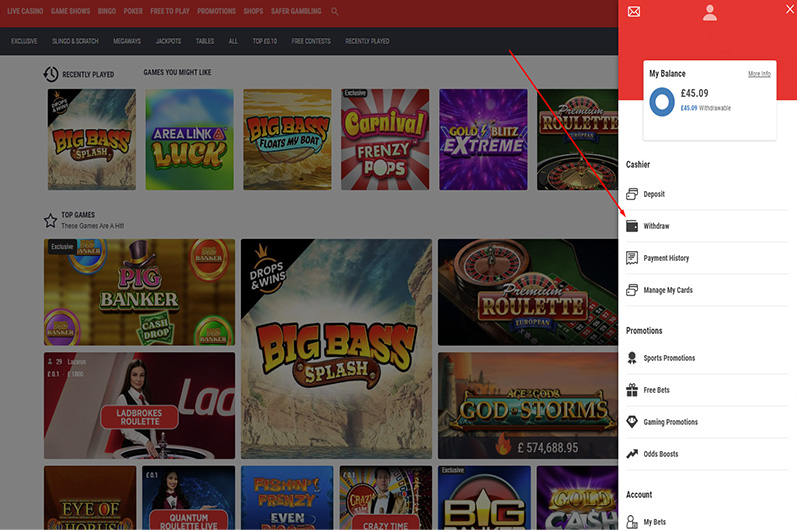Open the More Info balance link

(759, 74)
